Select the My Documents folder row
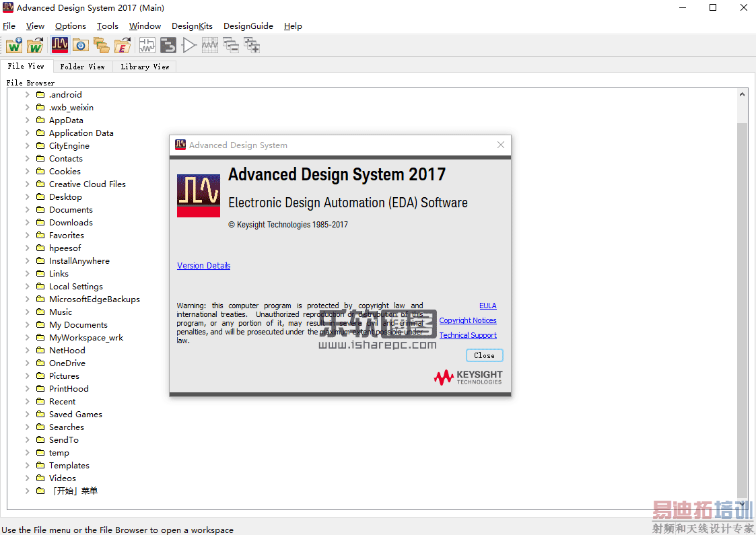The width and height of the screenshot is (756, 535). coord(78,325)
